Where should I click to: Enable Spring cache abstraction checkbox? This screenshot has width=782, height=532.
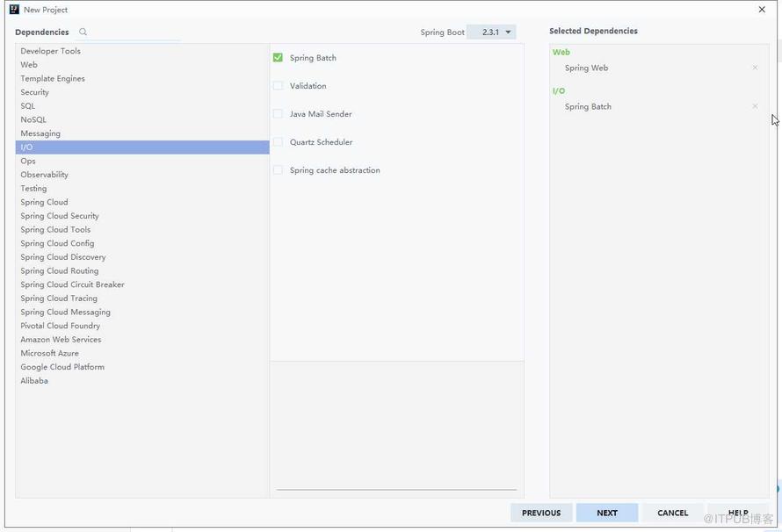[278, 169]
